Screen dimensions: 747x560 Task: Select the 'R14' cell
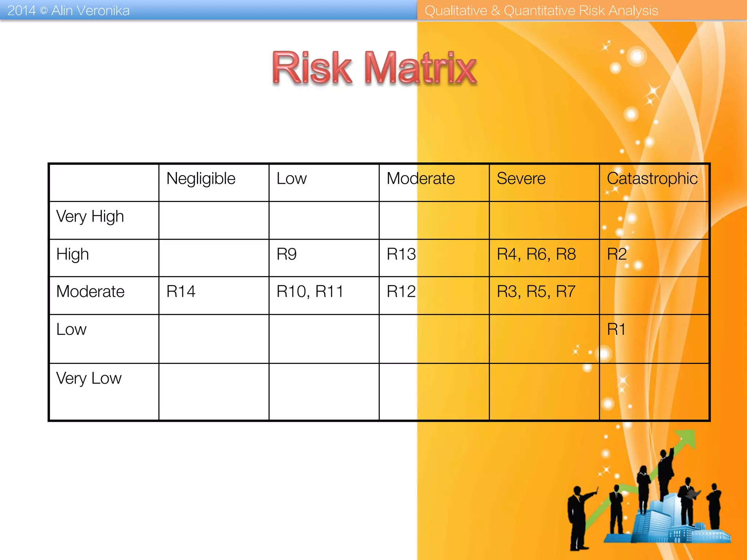(x=214, y=295)
